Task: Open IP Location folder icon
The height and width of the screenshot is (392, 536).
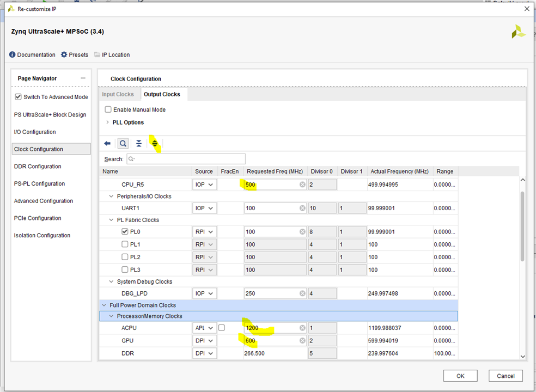Action: click(97, 55)
